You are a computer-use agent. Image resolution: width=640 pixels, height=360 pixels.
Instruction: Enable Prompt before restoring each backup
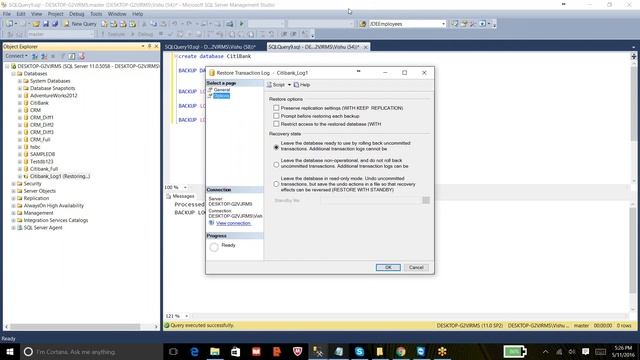(276, 116)
